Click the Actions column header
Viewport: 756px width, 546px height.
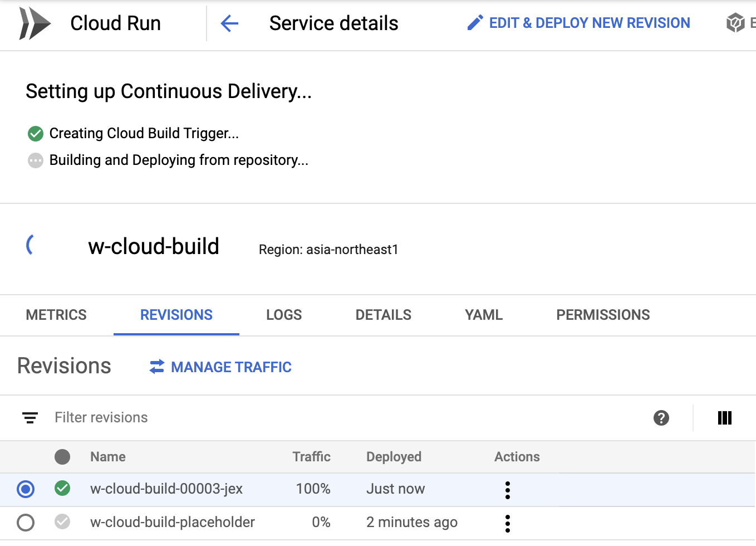click(517, 457)
